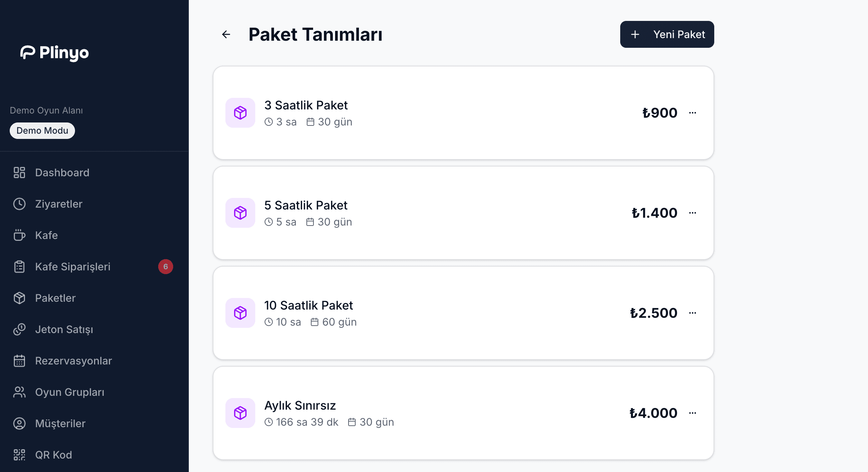Go back using the left arrow
868x472 pixels.
click(x=226, y=34)
